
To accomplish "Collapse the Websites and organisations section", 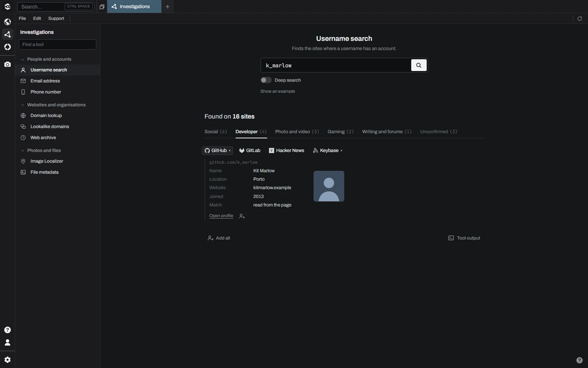I will 53,105.
